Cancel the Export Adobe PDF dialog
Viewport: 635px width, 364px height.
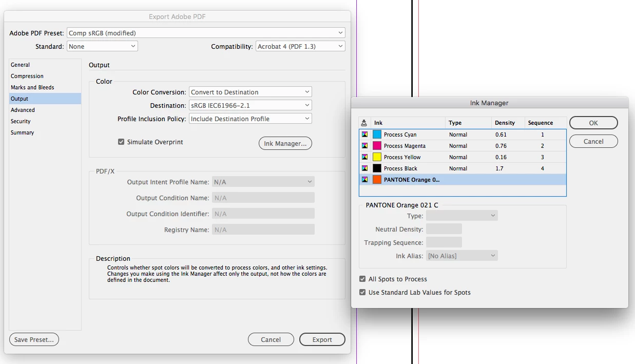pyautogui.click(x=271, y=339)
